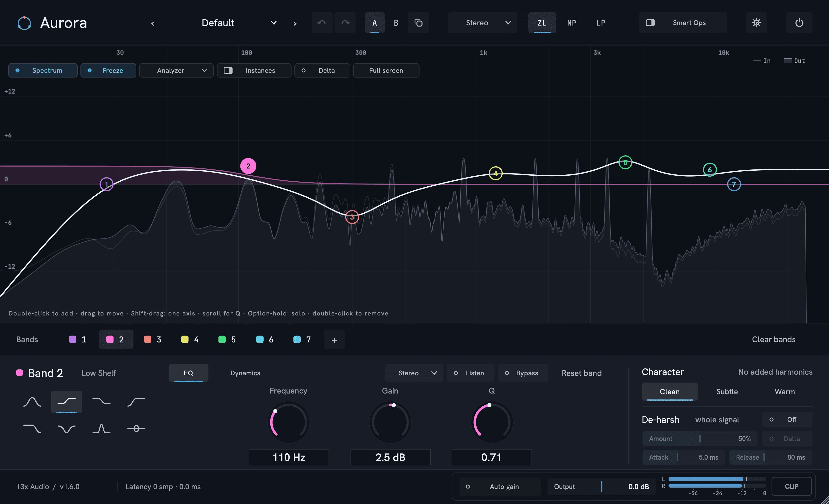Go to previous preset with left chevron
Screen dimensions: 829x504
point(153,24)
